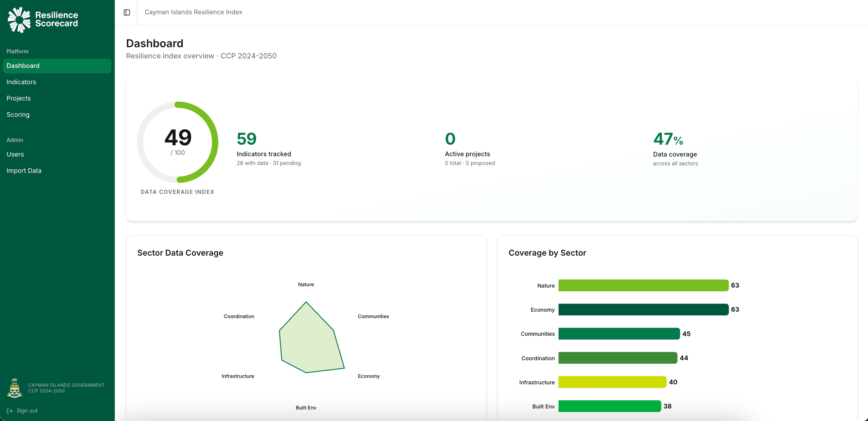The height and width of the screenshot is (421, 868).
Task: Collapse the Platform section in the sidebar
Action: pos(17,51)
